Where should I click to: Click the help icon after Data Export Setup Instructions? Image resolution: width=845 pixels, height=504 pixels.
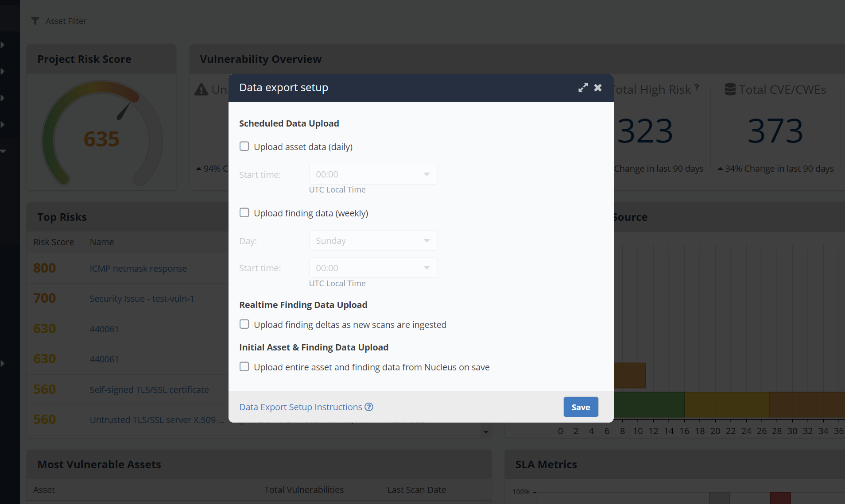coord(369,407)
